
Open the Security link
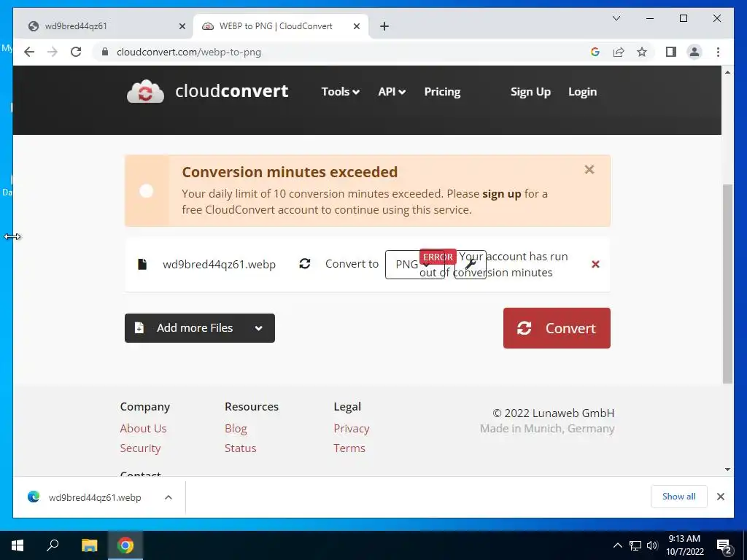coord(140,448)
